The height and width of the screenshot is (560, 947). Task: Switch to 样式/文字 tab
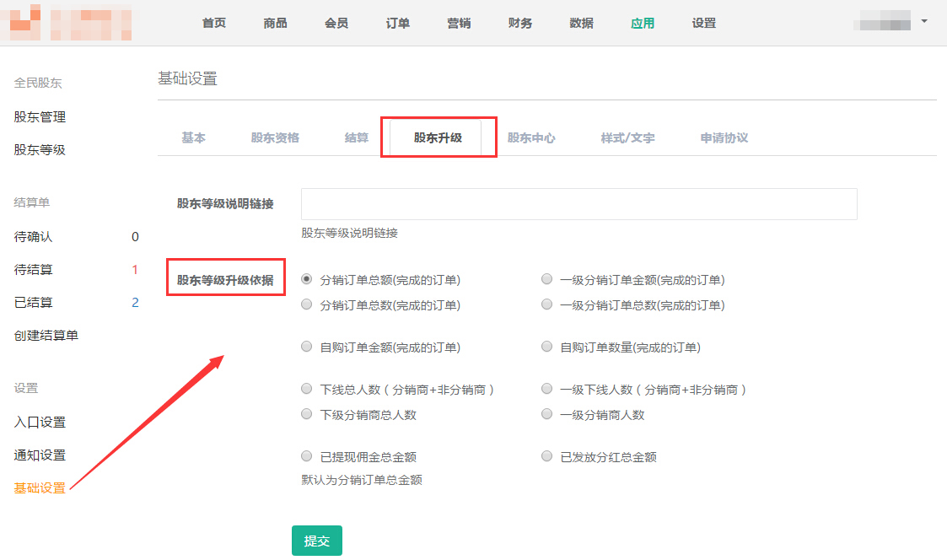[627, 137]
